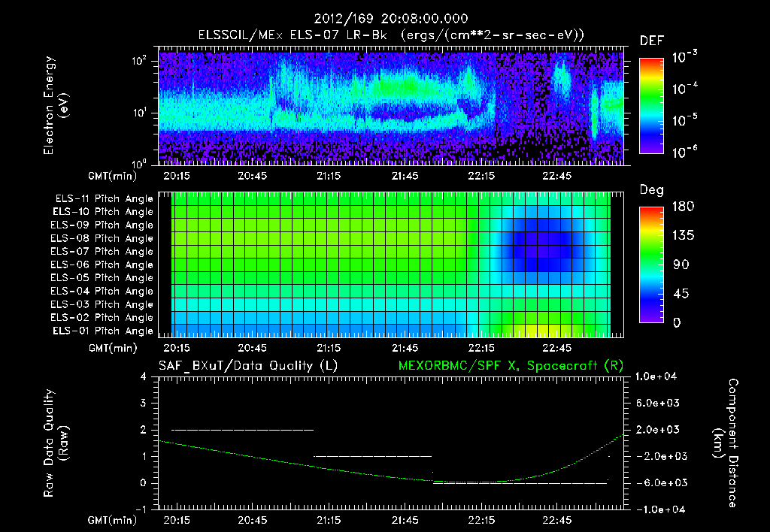Click the 'Deg' color bar label
Image resolution: width=770 pixels, height=532 pixels.
click(x=652, y=190)
